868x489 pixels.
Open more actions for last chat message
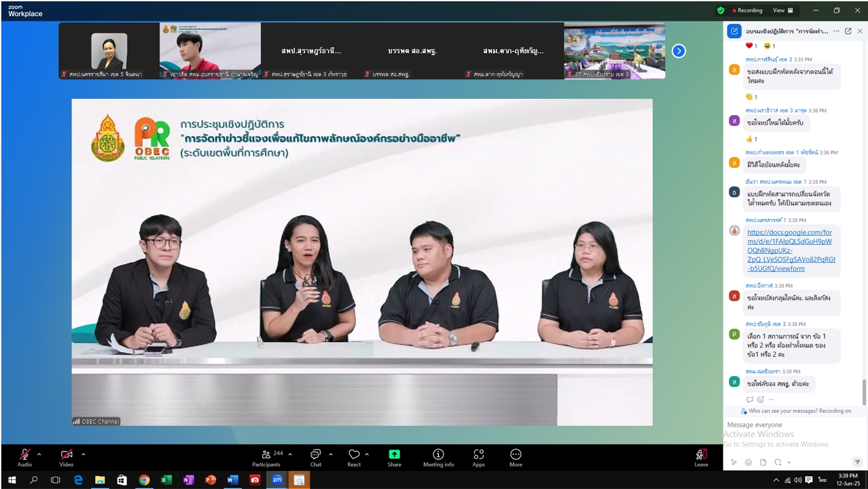coord(771,399)
